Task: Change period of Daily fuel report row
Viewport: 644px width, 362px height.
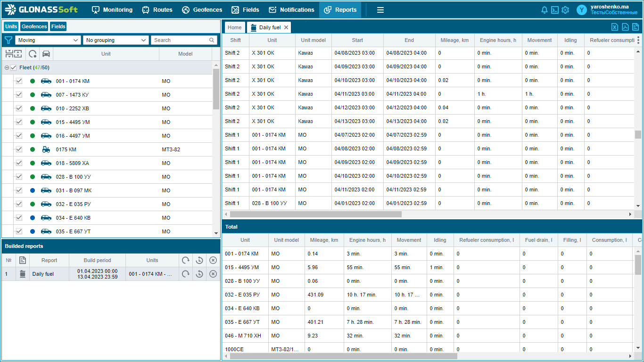Action: pyautogui.click(x=199, y=274)
